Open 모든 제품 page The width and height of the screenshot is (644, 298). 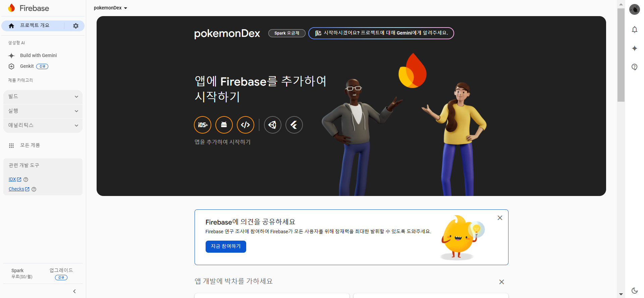click(x=30, y=145)
